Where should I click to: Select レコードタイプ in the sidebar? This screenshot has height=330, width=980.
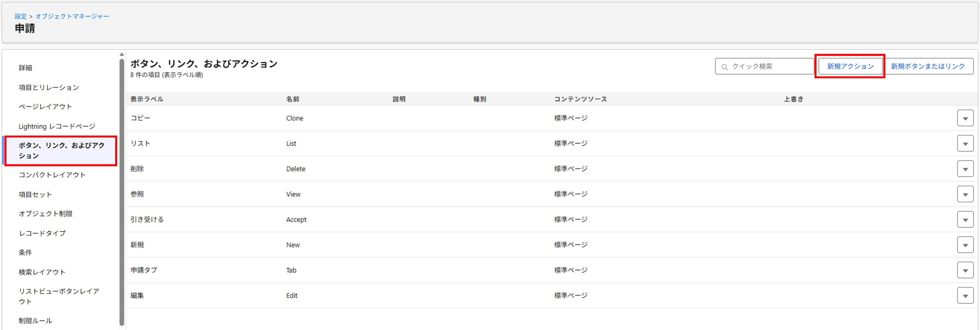[x=42, y=233]
